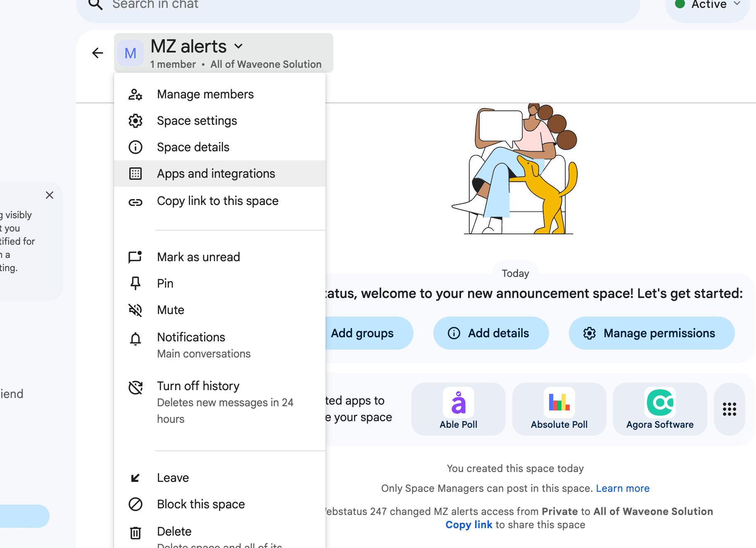Open Notifications settings for main conversations
This screenshot has width=756, height=548.
(191, 337)
